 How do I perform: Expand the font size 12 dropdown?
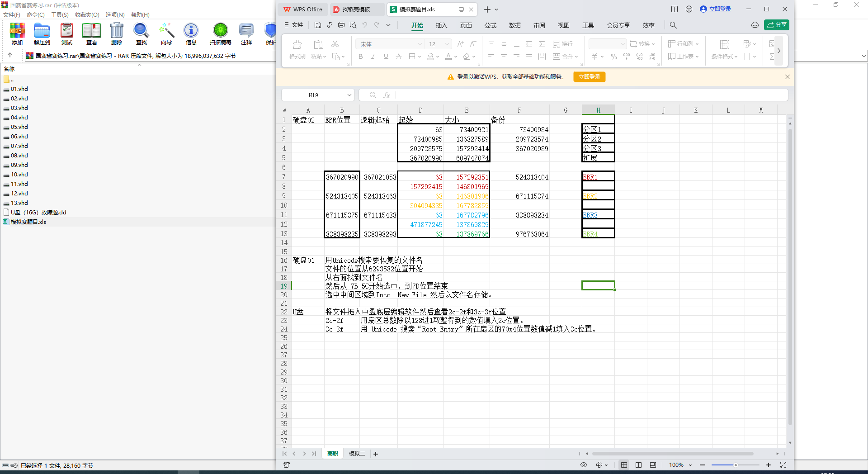[x=447, y=44]
